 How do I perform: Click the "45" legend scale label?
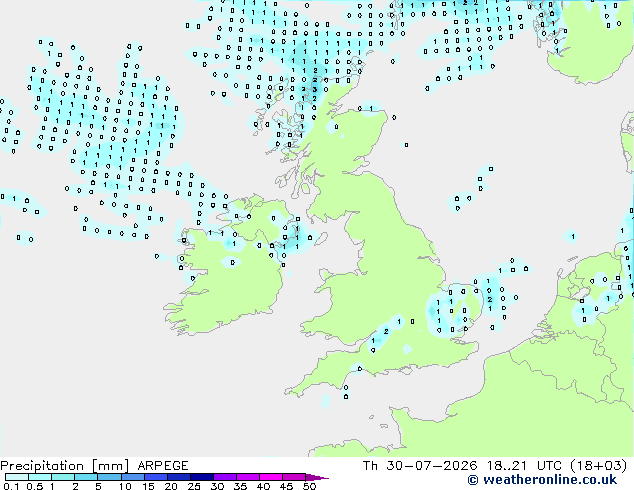pos(286,486)
